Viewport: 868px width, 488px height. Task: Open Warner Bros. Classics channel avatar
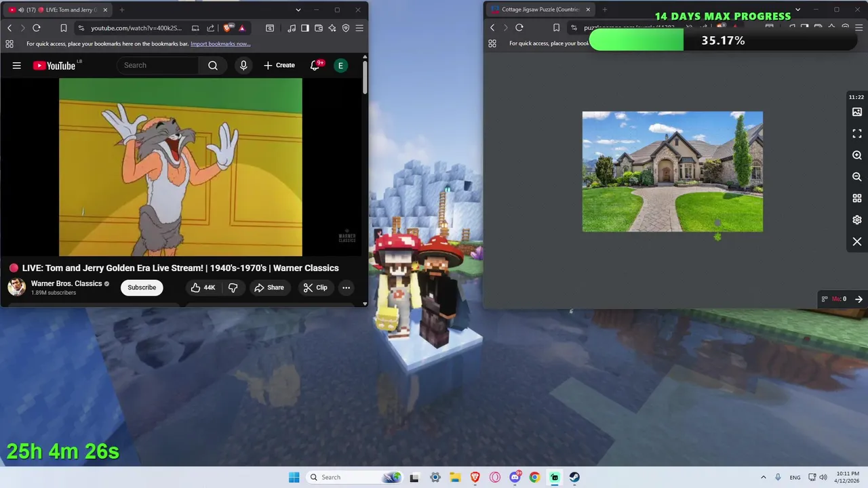click(x=17, y=287)
